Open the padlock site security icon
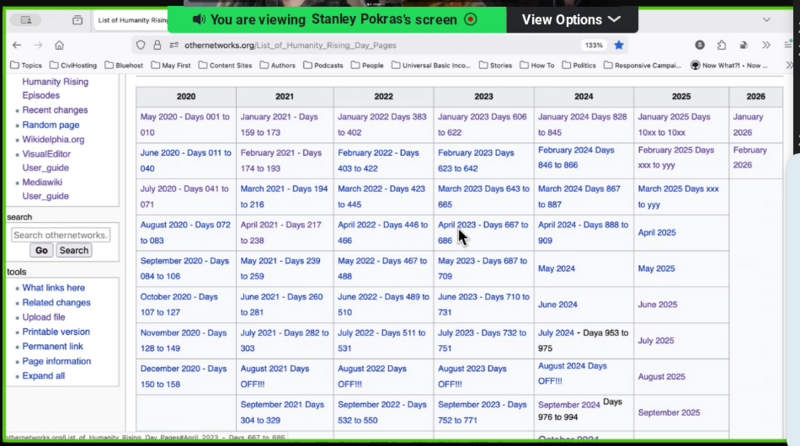This screenshot has width=800, height=446. coord(157,45)
